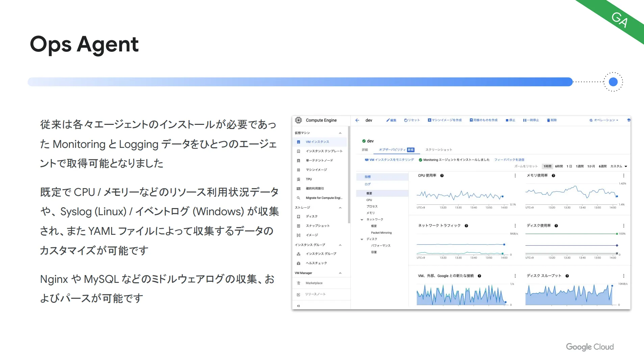This screenshot has width=644, height=360.
Task: Open TPU in the sidebar
Action: click(320, 179)
